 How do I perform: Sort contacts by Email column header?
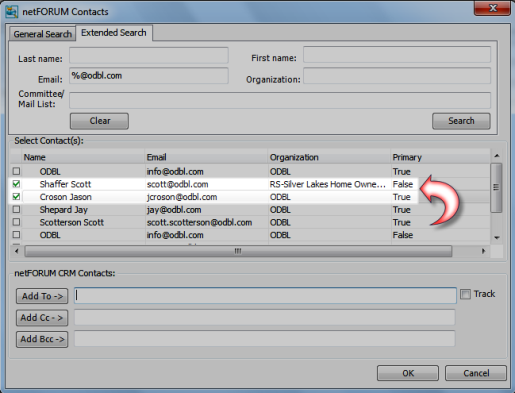pyautogui.click(x=206, y=157)
